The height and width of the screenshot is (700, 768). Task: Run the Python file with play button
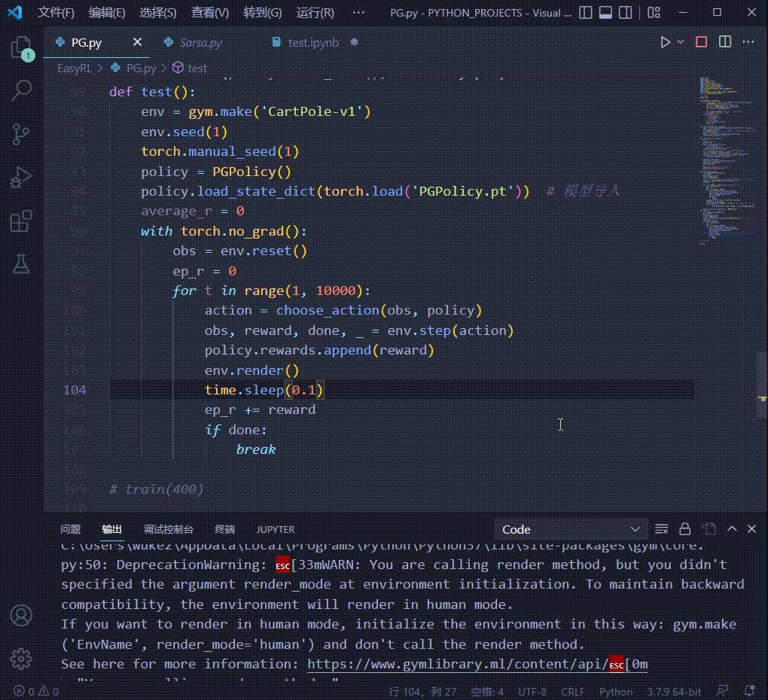[x=665, y=42]
